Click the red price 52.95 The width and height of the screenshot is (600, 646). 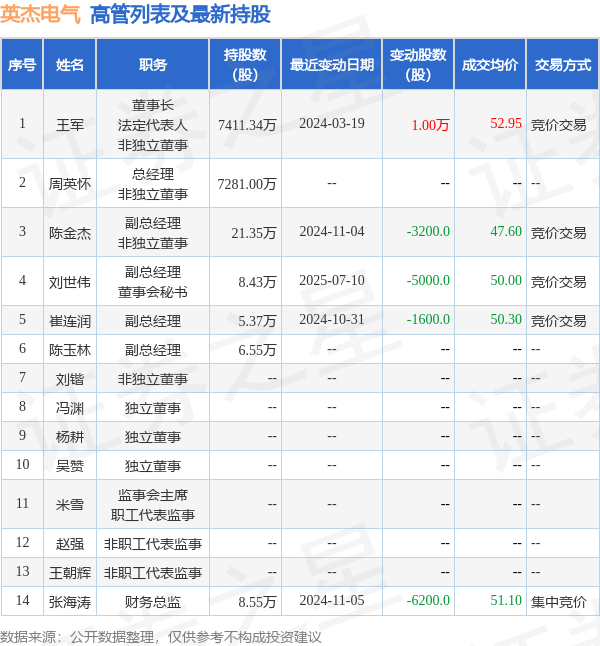[x=506, y=124]
